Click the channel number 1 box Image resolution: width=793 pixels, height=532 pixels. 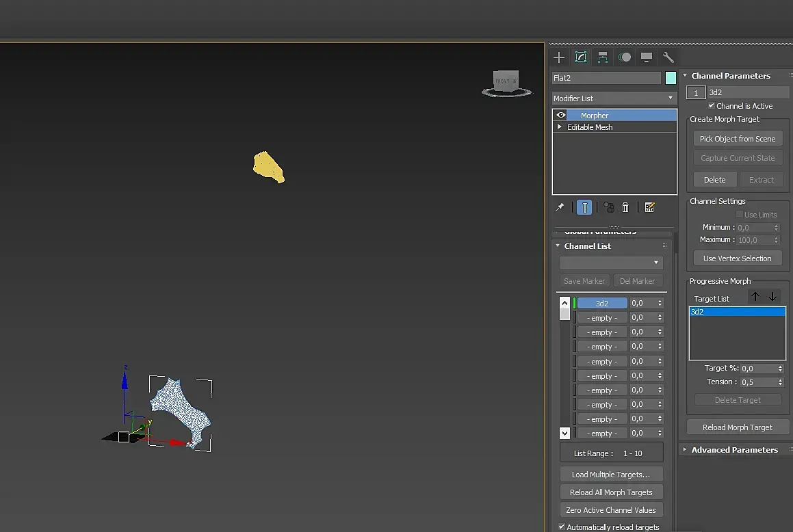point(696,92)
